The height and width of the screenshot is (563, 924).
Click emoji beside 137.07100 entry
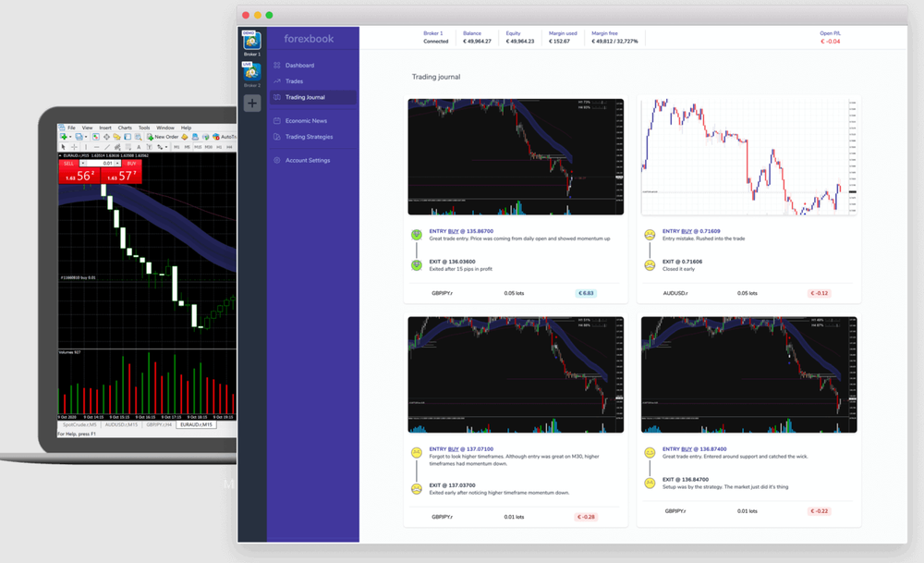pyautogui.click(x=417, y=453)
